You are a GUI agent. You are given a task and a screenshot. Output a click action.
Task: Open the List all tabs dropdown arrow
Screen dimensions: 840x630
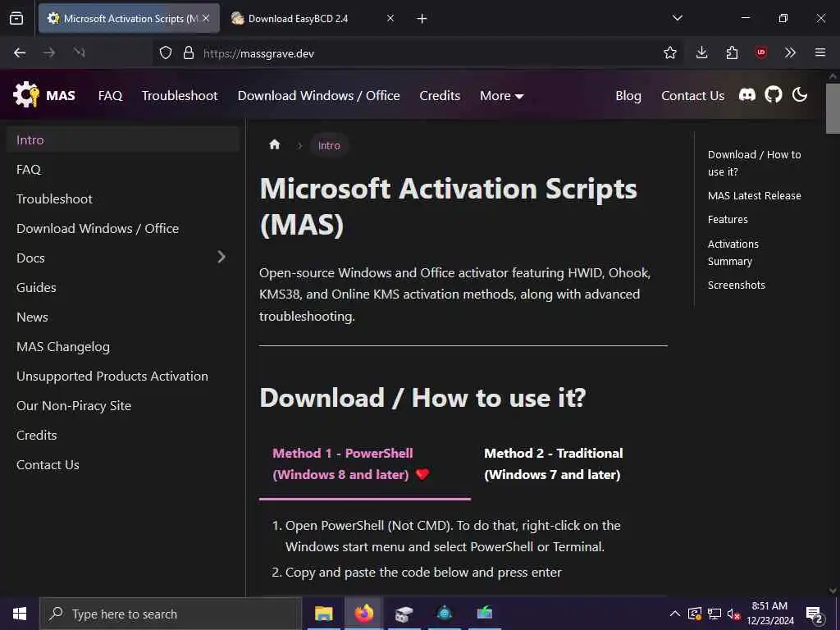(677, 18)
